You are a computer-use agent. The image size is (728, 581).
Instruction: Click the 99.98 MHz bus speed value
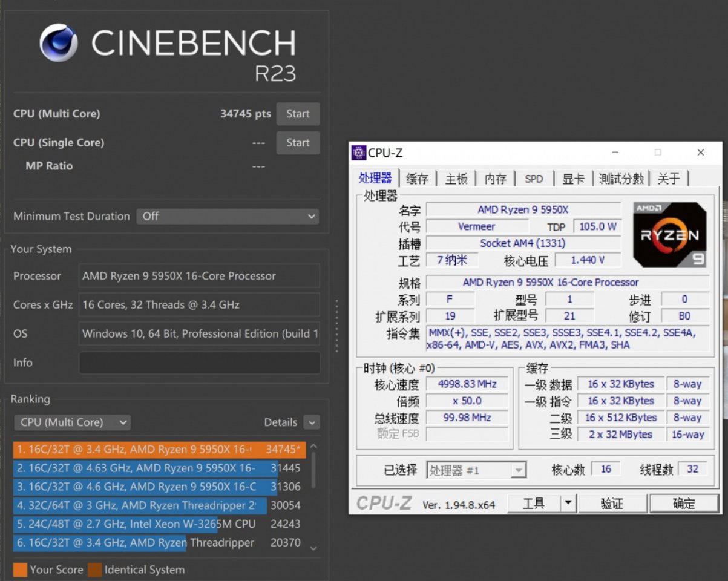point(467,418)
